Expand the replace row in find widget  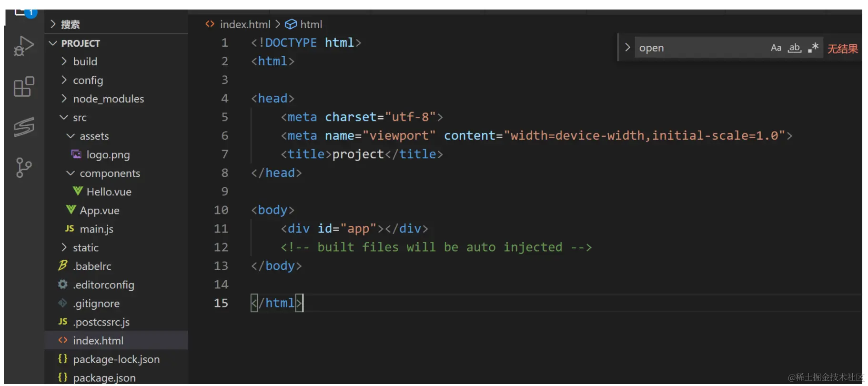(627, 47)
